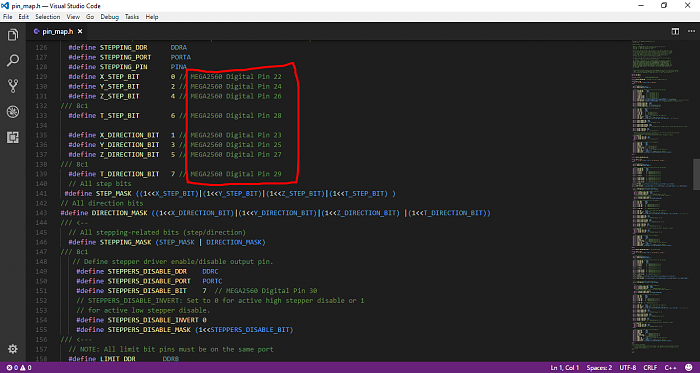Click LIMIT_DDR on line 158

(x=117, y=359)
